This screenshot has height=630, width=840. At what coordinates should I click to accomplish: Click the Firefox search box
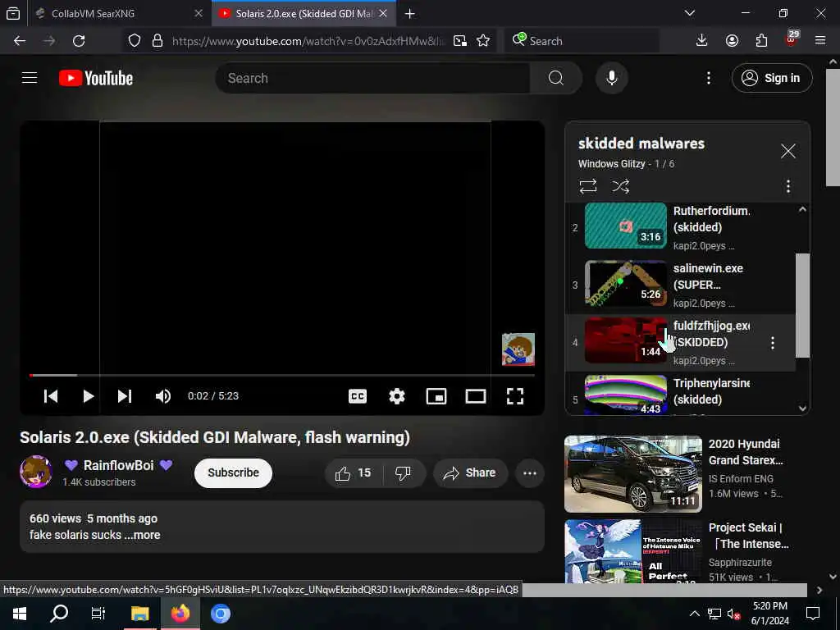[582, 41]
